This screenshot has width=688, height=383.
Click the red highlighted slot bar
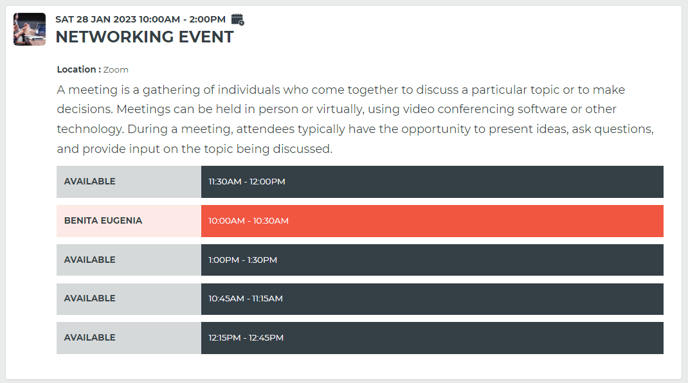click(x=432, y=221)
